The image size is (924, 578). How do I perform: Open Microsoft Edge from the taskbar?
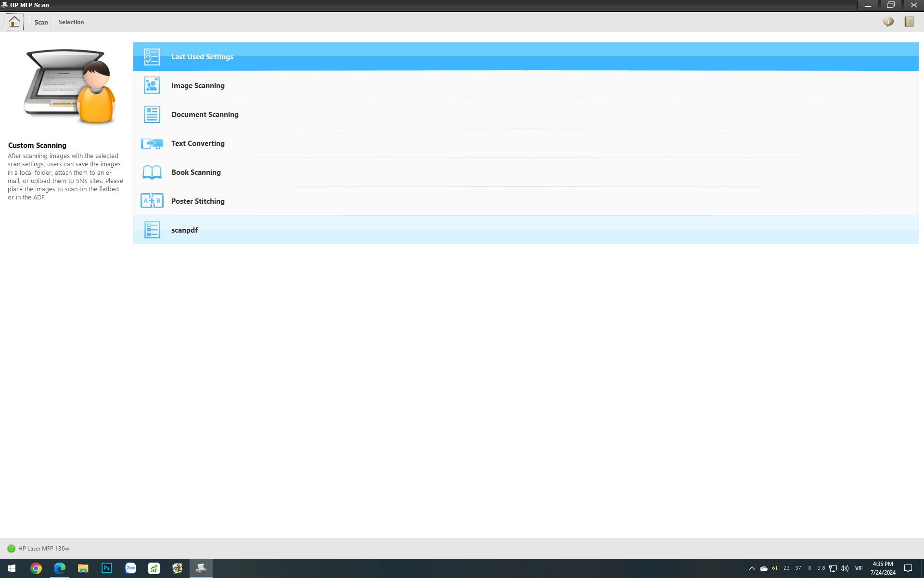coord(59,568)
